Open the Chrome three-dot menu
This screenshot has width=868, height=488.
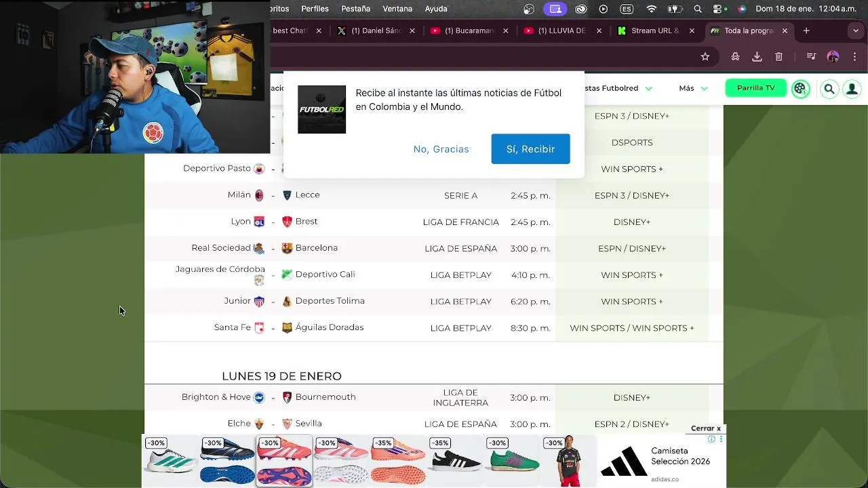(x=854, y=57)
